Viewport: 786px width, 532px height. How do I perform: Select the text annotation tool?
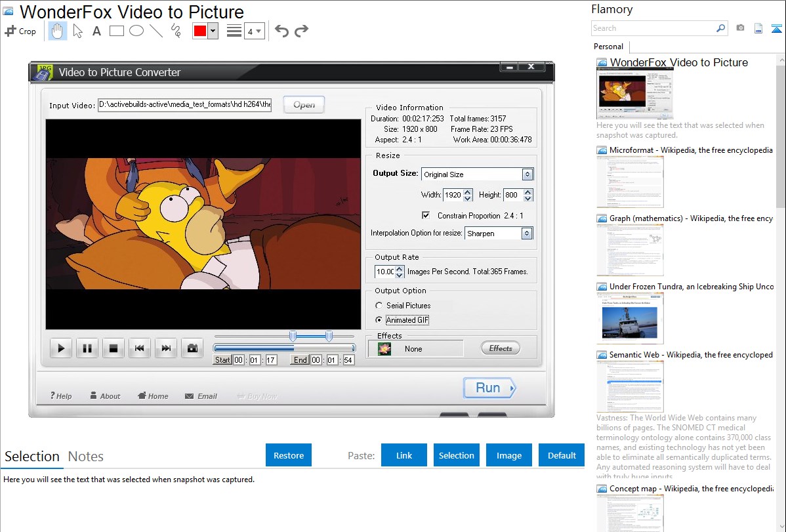96,31
